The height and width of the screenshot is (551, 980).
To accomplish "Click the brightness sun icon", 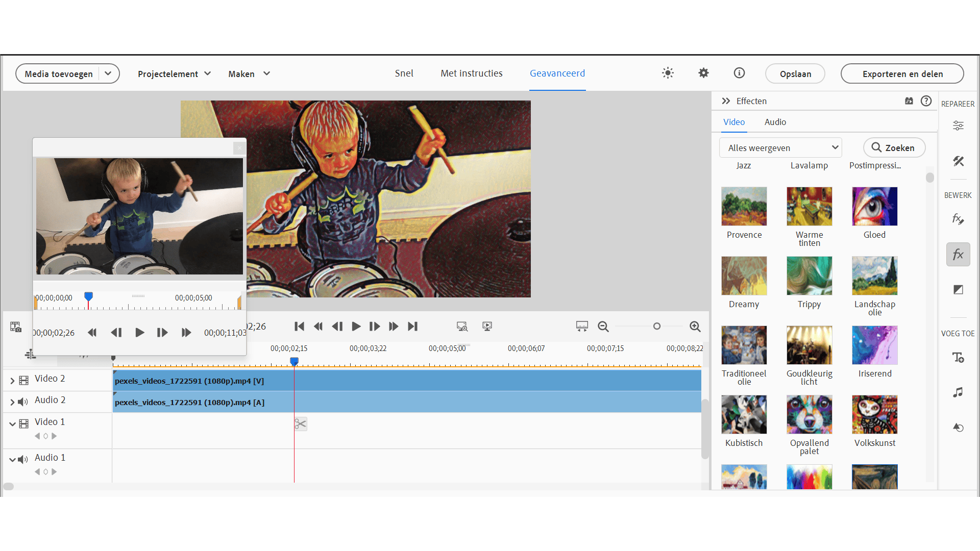I will click(668, 73).
